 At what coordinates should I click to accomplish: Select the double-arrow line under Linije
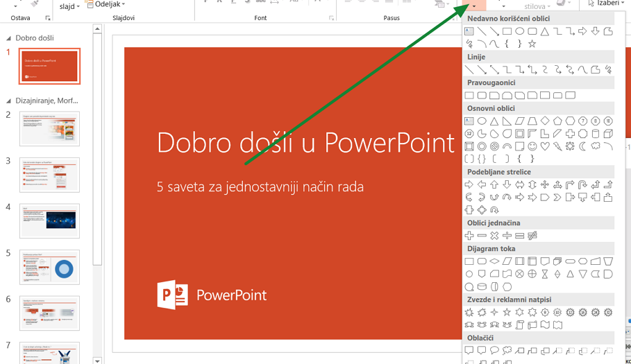[494, 70]
